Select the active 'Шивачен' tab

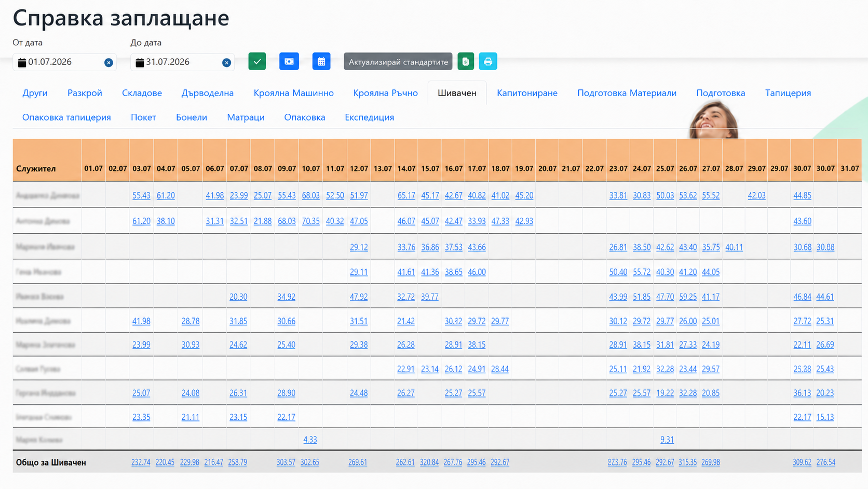[x=457, y=93]
